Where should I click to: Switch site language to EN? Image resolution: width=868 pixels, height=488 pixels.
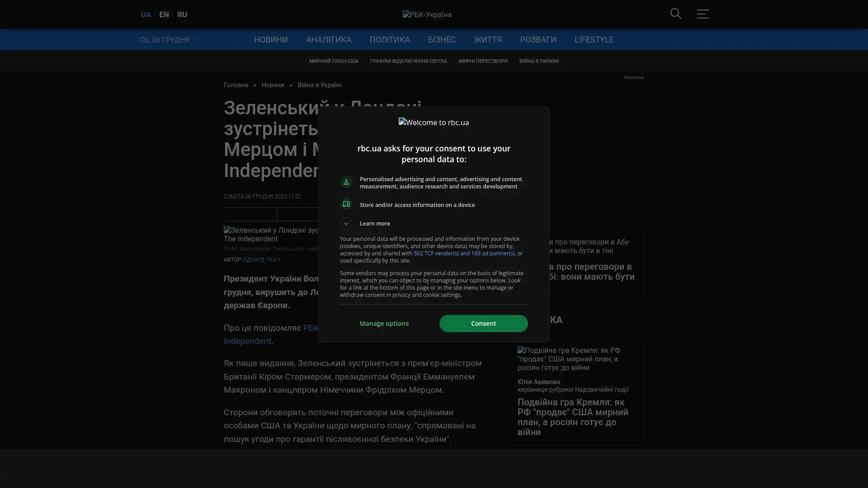pyautogui.click(x=164, y=14)
